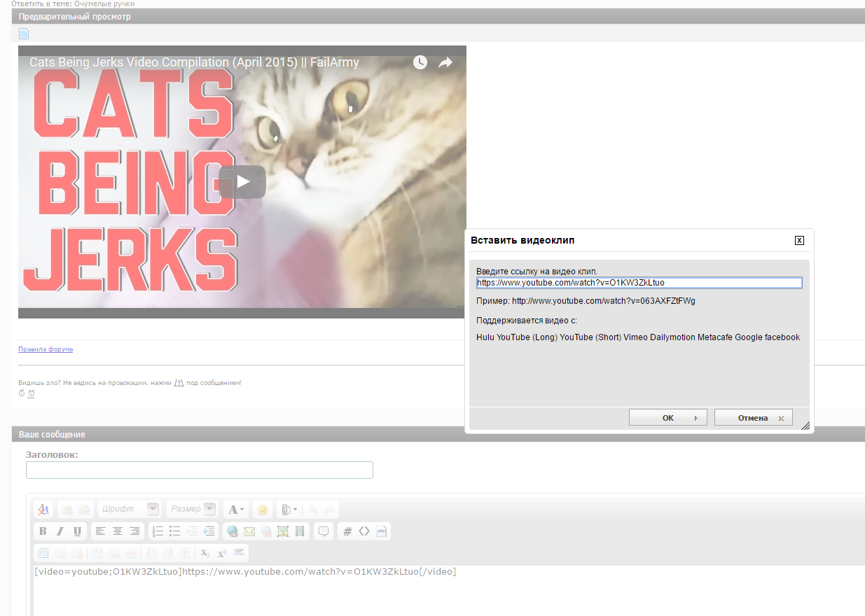The image size is (865, 616).
Task: Open the font color picker
Action: tap(235, 510)
